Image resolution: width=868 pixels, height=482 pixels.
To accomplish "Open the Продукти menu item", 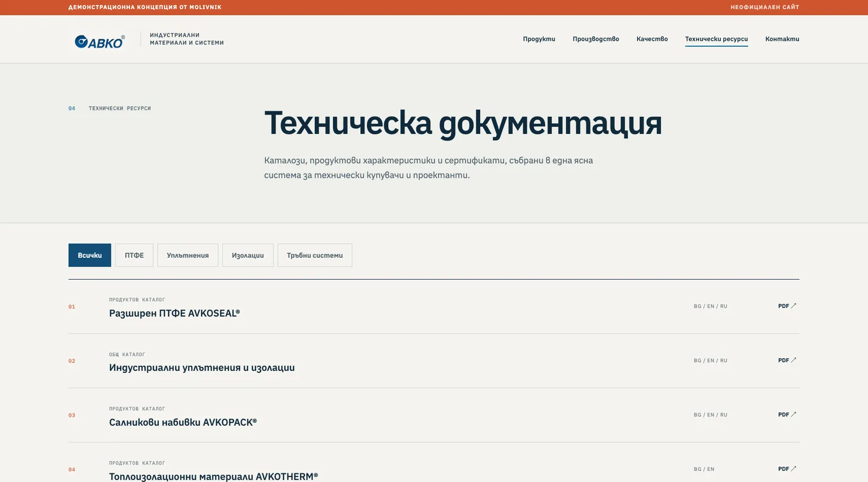I will click(539, 39).
